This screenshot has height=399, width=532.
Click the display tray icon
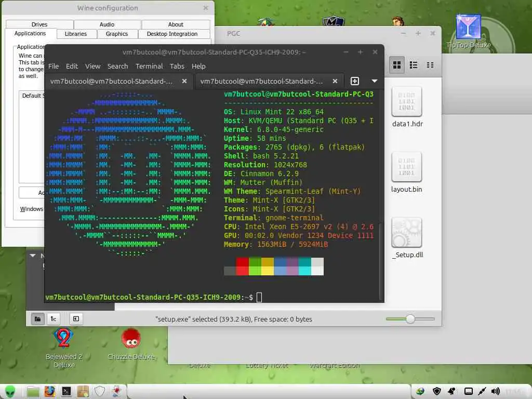click(x=468, y=391)
